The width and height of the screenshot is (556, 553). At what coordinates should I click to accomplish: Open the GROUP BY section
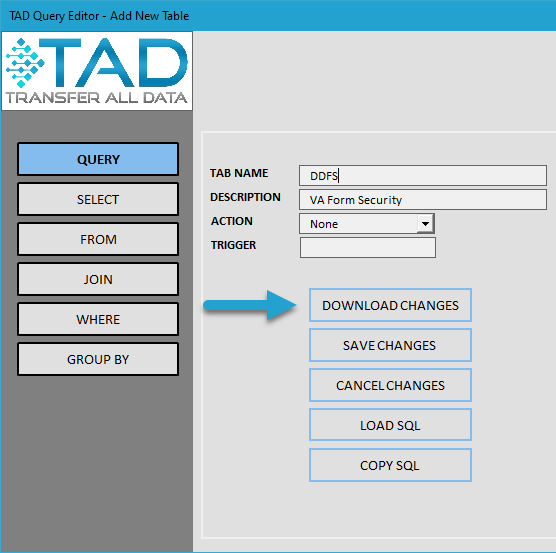(98, 359)
